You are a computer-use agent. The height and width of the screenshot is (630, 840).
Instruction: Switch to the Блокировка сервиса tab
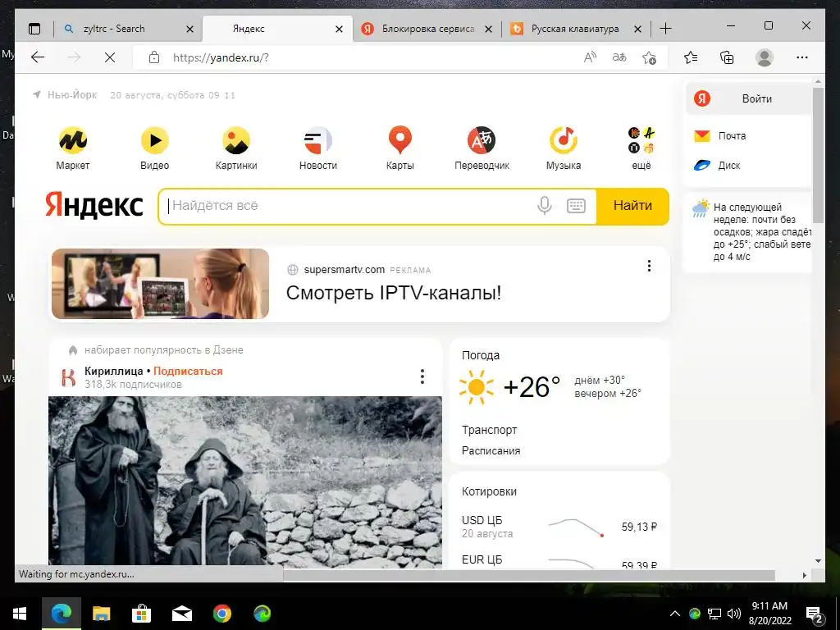coord(428,29)
